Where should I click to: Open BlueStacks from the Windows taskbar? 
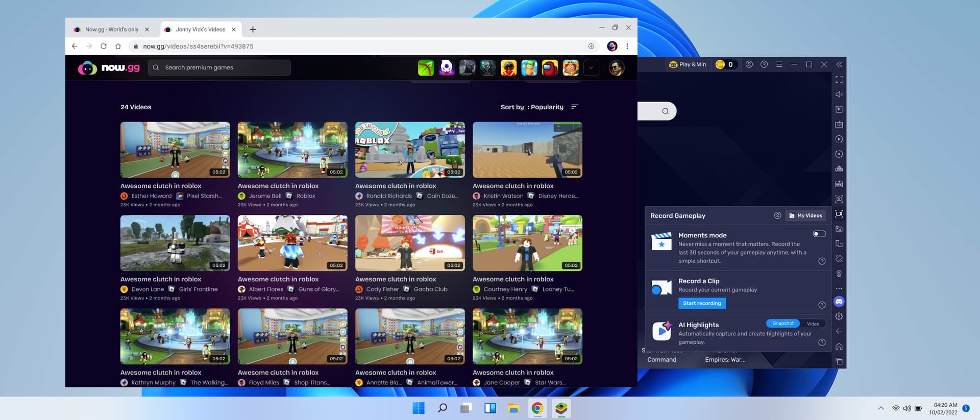pos(561,408)
